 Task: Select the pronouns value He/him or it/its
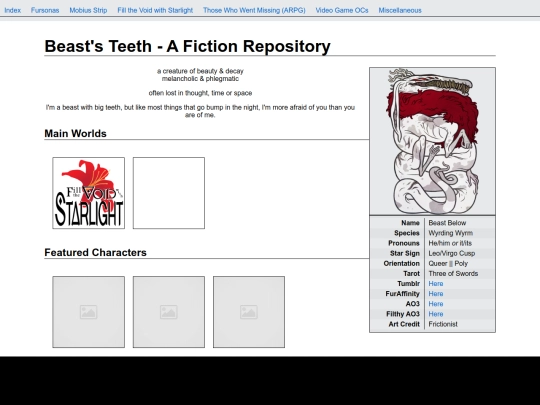[450, 243]
